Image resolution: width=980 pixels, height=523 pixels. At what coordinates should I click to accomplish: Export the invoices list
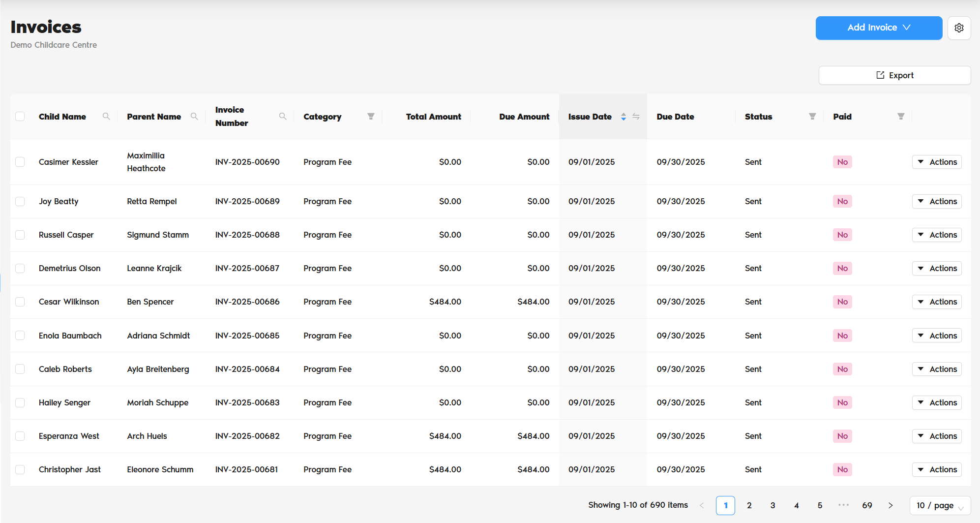click(x=894, y=75)
